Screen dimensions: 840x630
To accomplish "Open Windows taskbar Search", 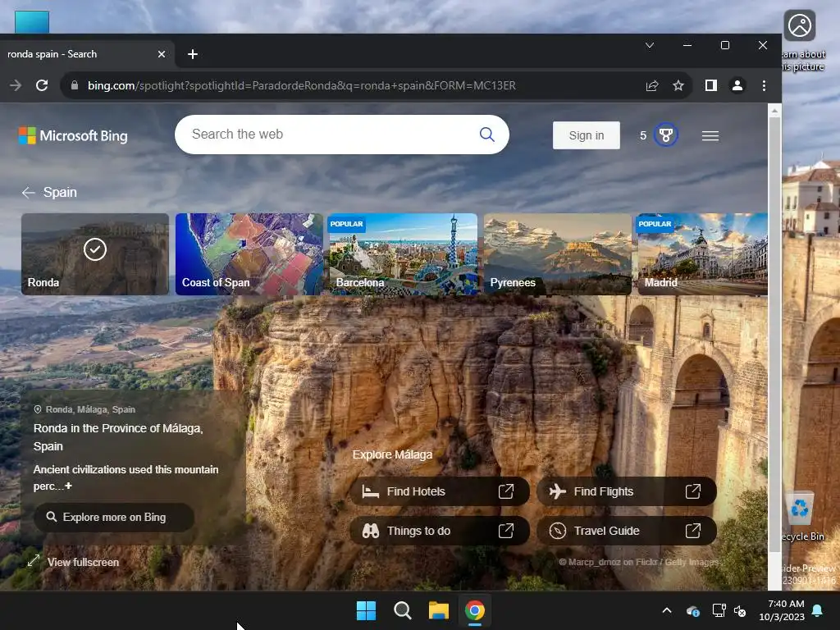I will point(402,610).
